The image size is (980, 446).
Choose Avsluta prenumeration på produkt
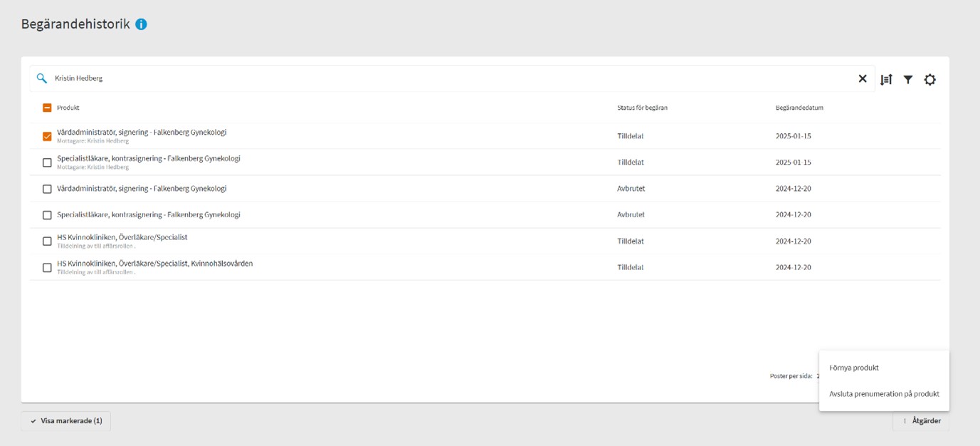click(884, 394)
